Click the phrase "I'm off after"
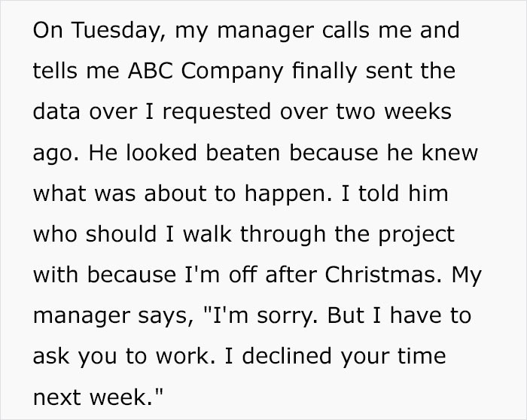527x420 pixels. [251, 275]
